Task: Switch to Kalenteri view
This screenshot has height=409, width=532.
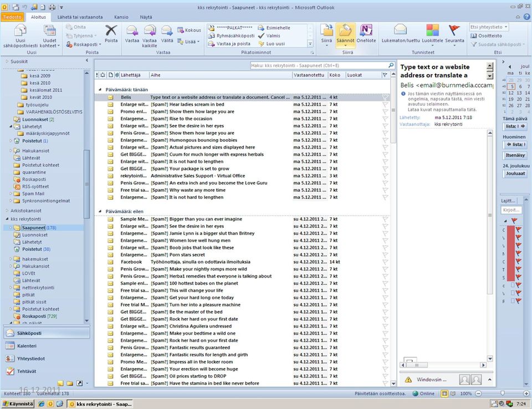Action: pos(47,346)
